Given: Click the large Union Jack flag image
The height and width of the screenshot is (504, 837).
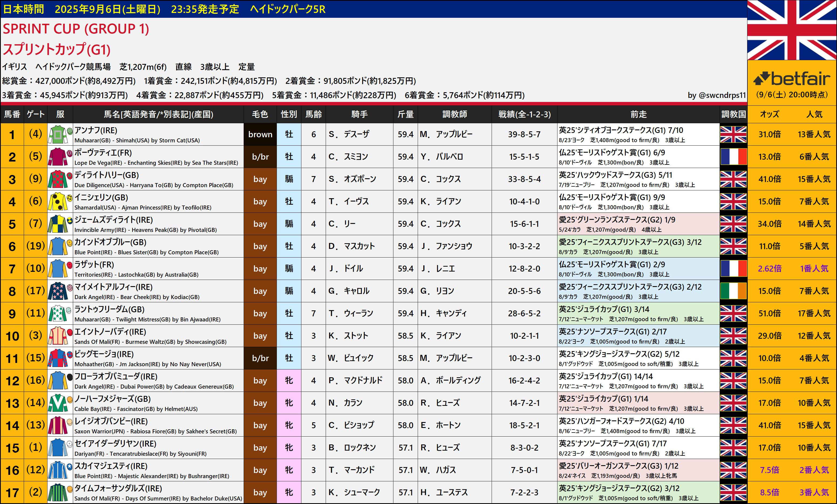Looking at the screenshot, I should tap(792, 30).
